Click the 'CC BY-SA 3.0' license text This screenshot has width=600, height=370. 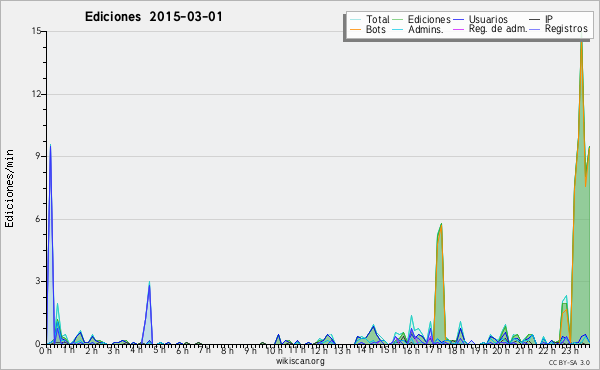click(569, 363)
